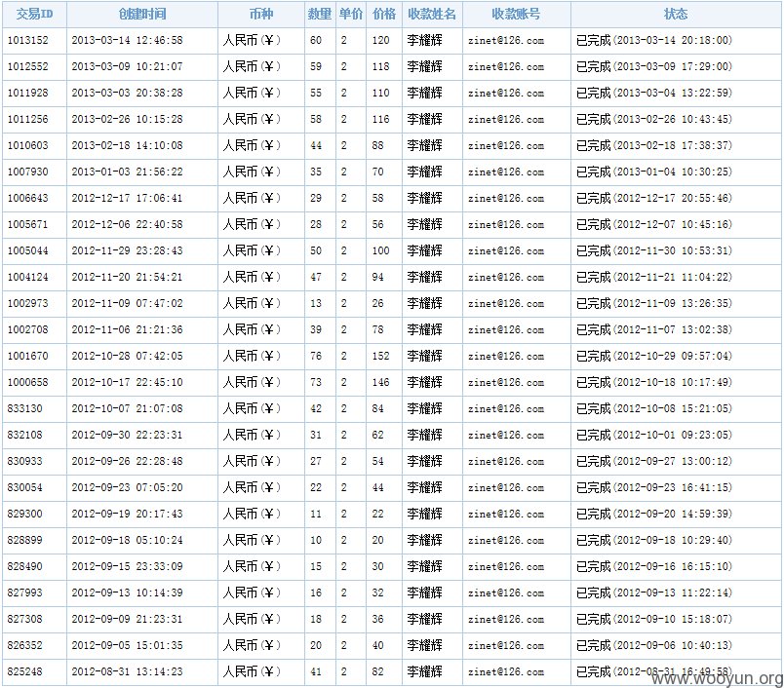Image resolution: width=784 pixels, height=688 pixels.
Task: Select transaction ID 1005044
Action: (x=28, y=250)
